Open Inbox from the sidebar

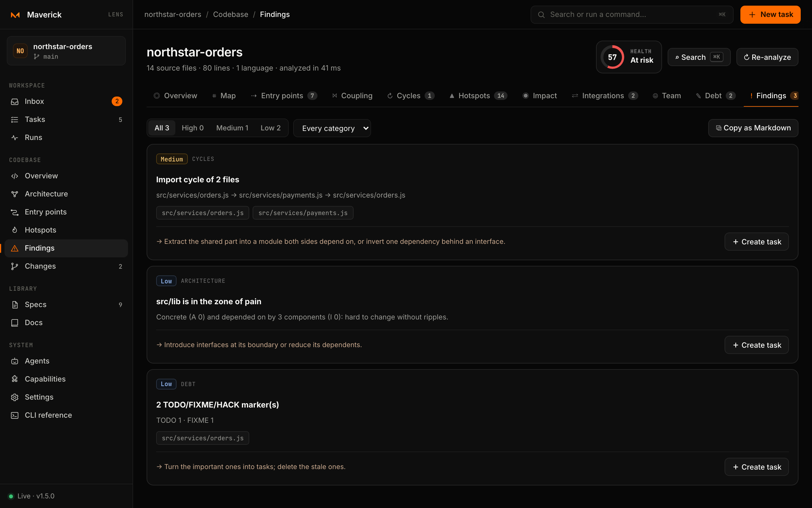[x=66, y=101]
